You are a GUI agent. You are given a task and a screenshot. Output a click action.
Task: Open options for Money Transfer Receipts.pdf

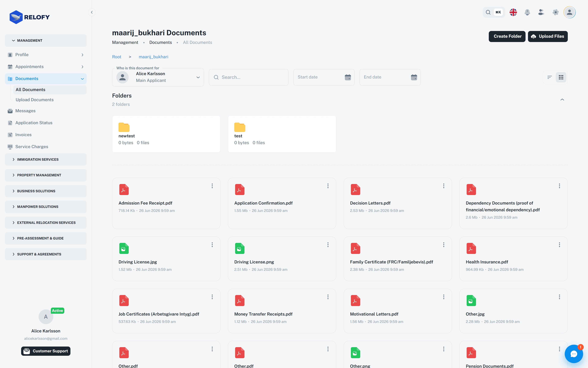coord(328,297)
